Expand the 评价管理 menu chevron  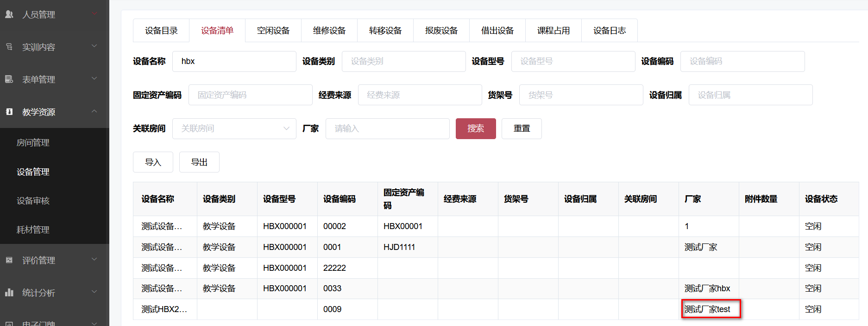coord(94,259)
